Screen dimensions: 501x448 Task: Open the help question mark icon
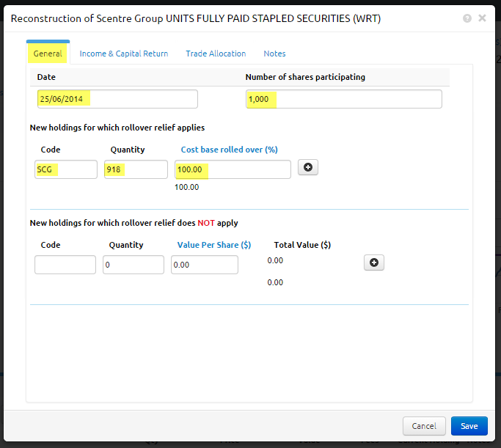[x=467, y=18]
